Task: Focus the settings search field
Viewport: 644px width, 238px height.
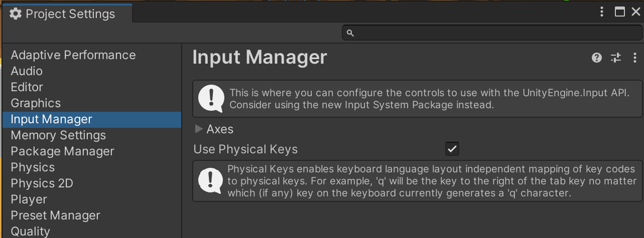Action: click(x=492, y=33)
